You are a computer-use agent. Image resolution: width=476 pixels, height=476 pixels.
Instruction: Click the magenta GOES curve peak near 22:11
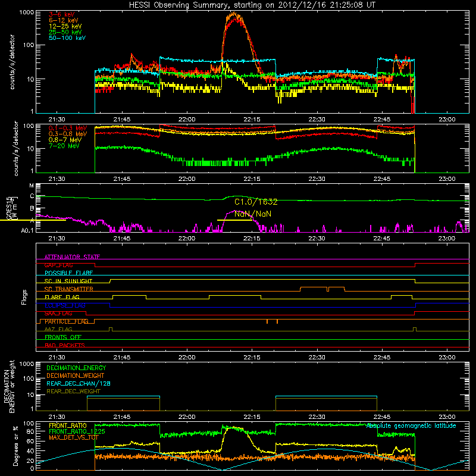click(x=234, y=211)
